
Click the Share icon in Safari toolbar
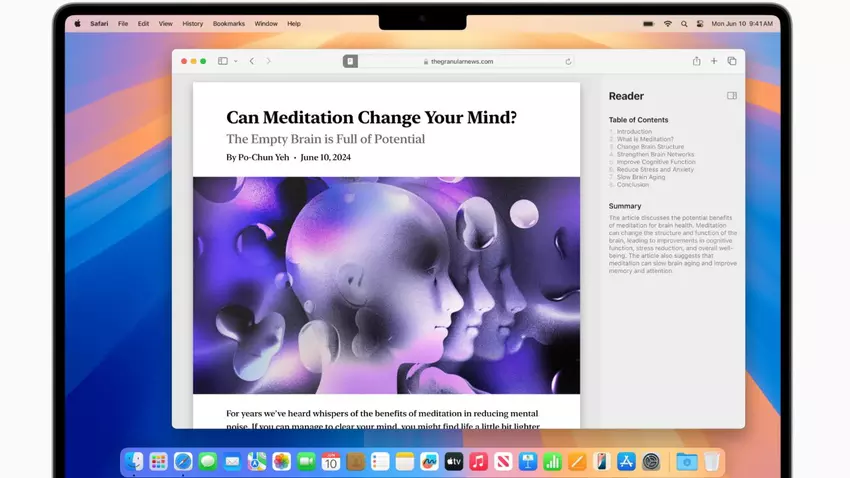tap(696, 61)
